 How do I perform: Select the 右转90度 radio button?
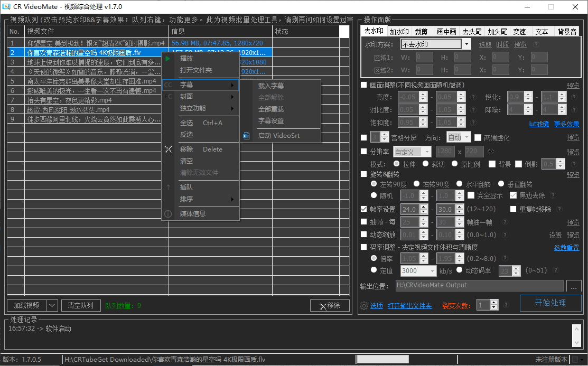tap(417, 184)
